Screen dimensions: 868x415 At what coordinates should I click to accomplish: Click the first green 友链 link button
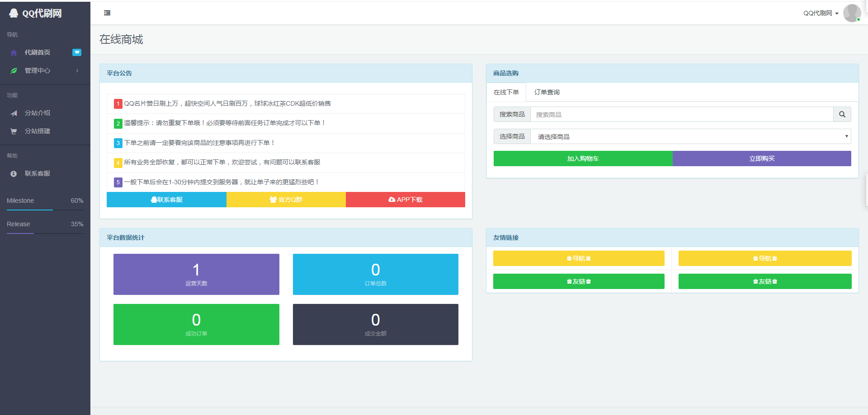579,281
